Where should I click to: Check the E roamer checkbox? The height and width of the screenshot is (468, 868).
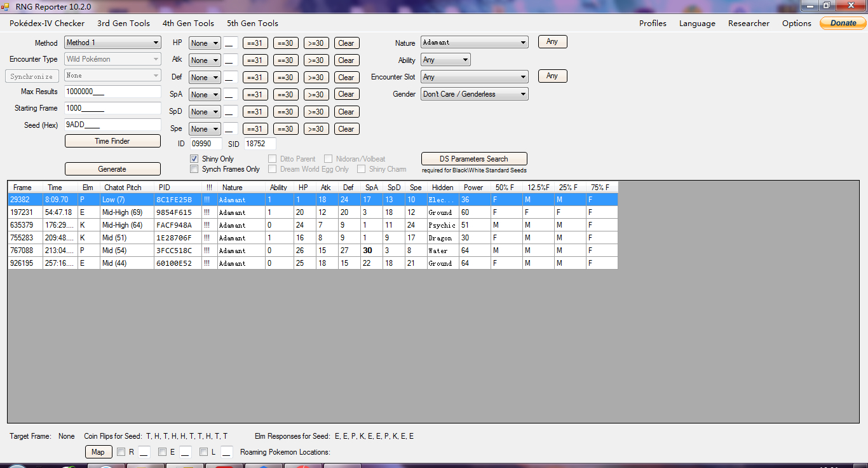click(x=162, y=452)
